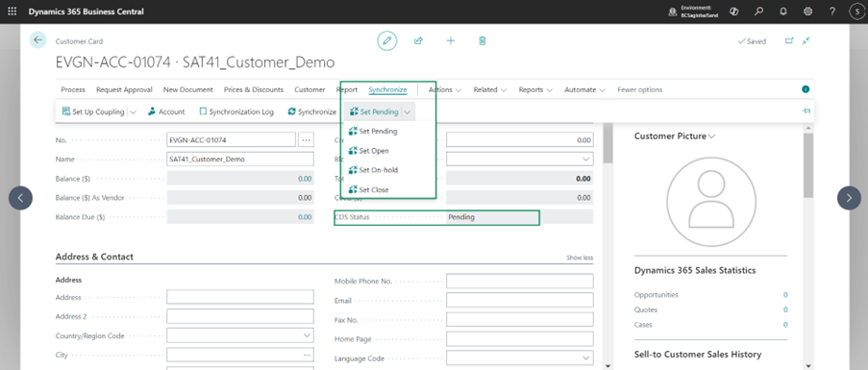Image resolution: width=868 pixels, height=370 pixels.
Task: Expand the Reports menu
Action: pyautogui.click(x=535, y=89)
